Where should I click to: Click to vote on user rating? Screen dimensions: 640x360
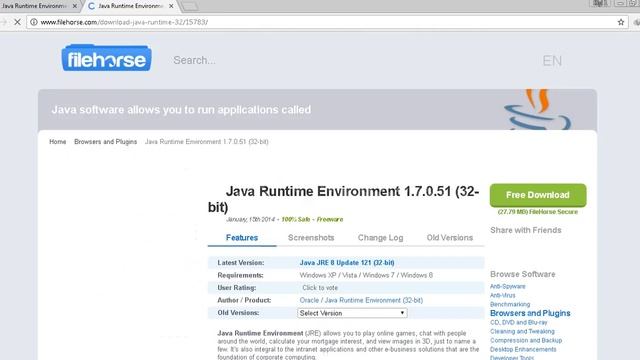click(x=320, y=288)
